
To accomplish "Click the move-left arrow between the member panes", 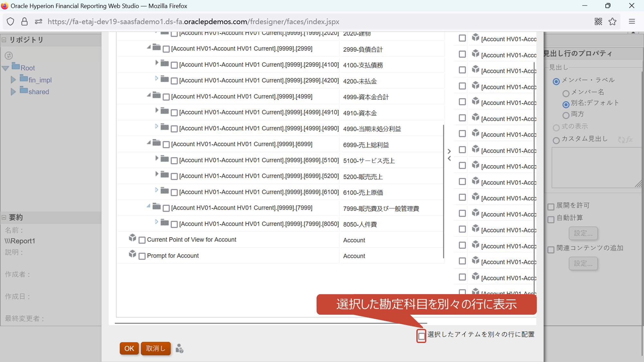I will pos(449,159).
